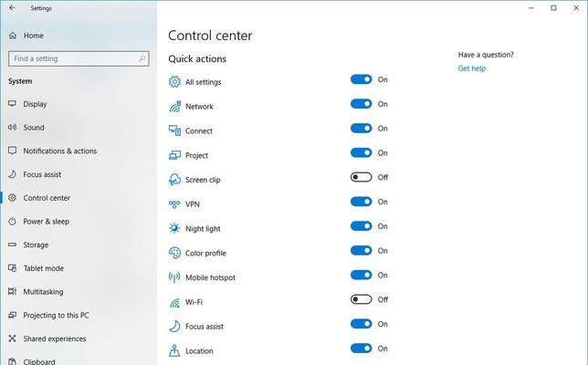The height and width of the screenshot is (365, 588).
Task: Click the Home icon in sidebar
Action: click(13, 36)
